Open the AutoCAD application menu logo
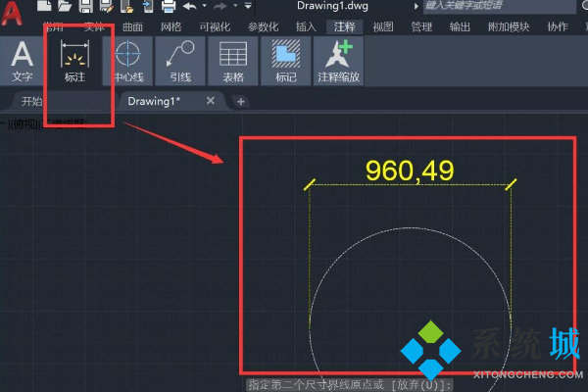 click(x=14, y=8)
